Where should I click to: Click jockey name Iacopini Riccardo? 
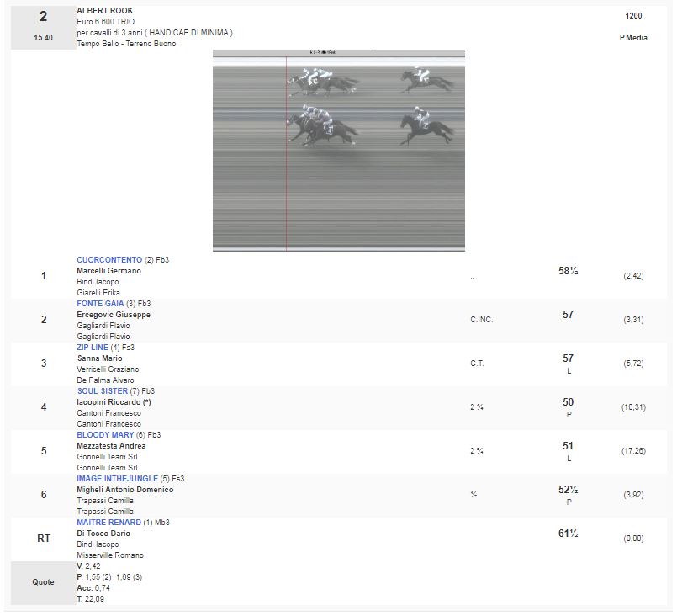114,402
